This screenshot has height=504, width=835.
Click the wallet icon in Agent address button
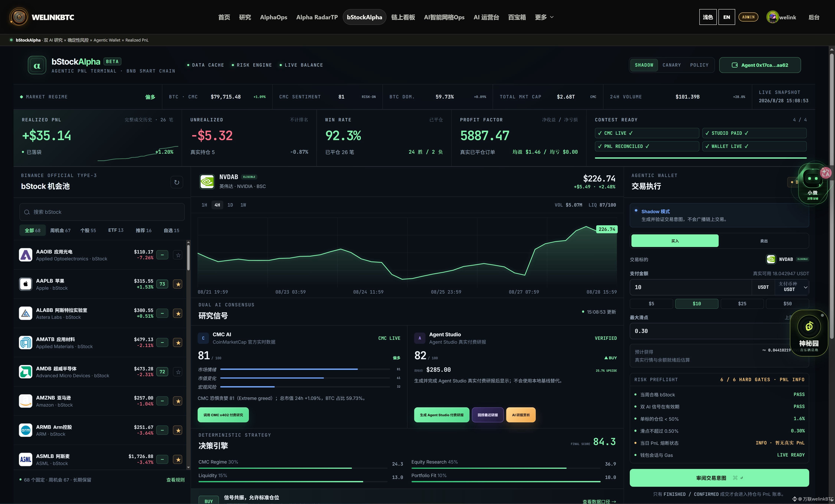(x=735, y=65)
